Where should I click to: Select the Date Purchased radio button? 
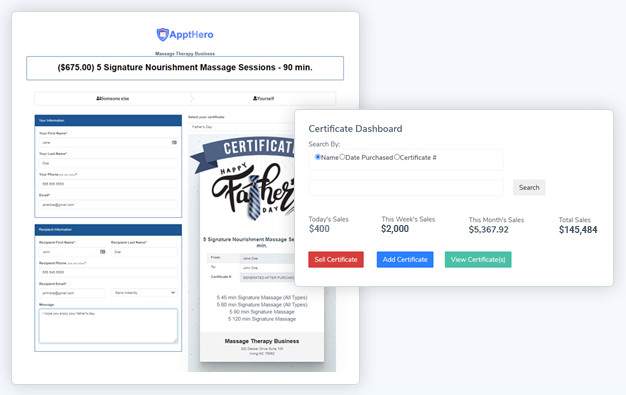(342, 157)
